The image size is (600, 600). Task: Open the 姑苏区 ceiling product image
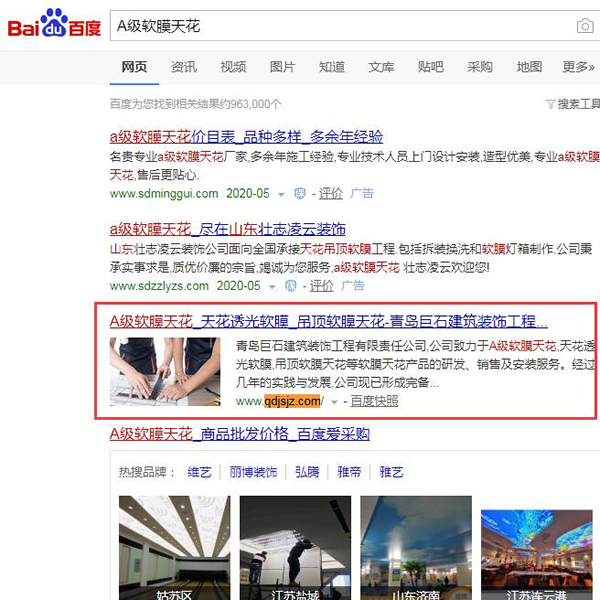pos(174,548)
